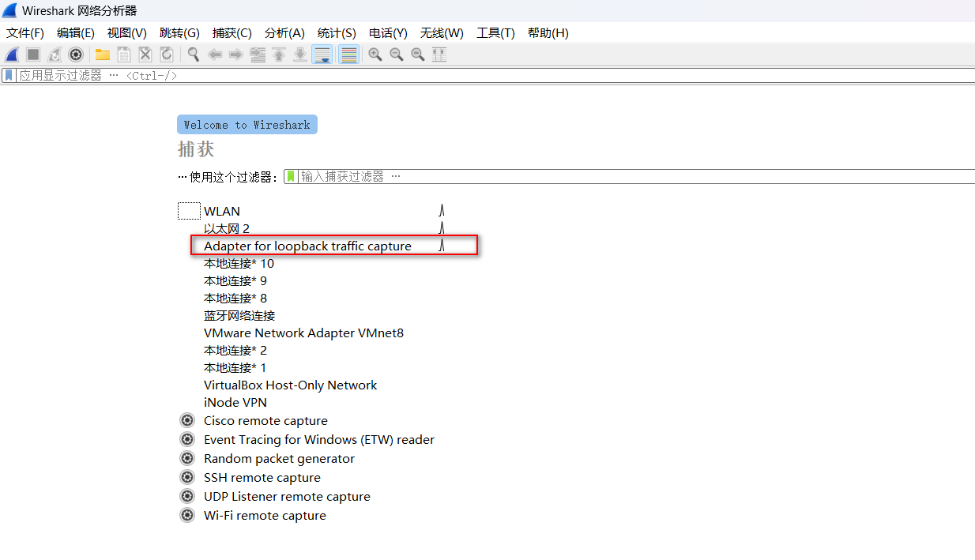Jump to first packet icon
Viewport: 975px width, 560px height.
pos(279,54)
